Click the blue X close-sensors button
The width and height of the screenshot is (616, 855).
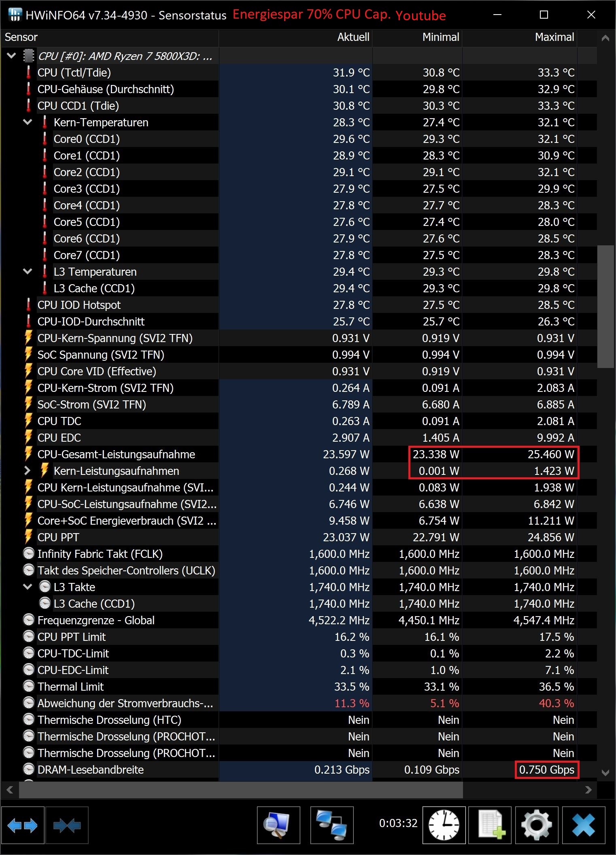click(584, 825)
